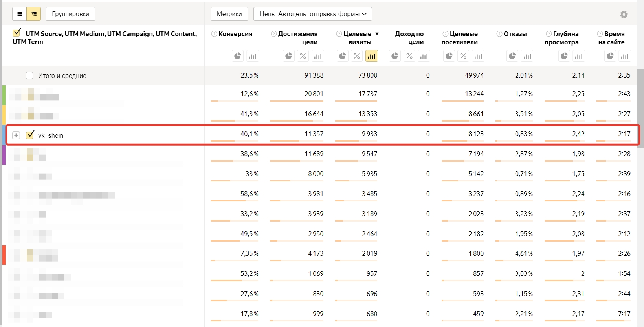Sort by the Конверсия column header
Screen dimensions: 644x327
click(x=235, y=34)
